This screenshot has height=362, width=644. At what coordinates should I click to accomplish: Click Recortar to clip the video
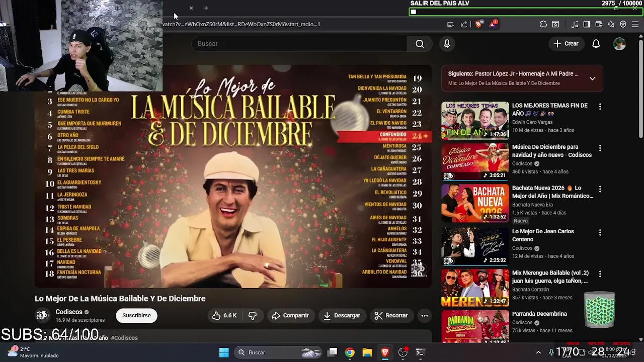[x=391, y=315]
